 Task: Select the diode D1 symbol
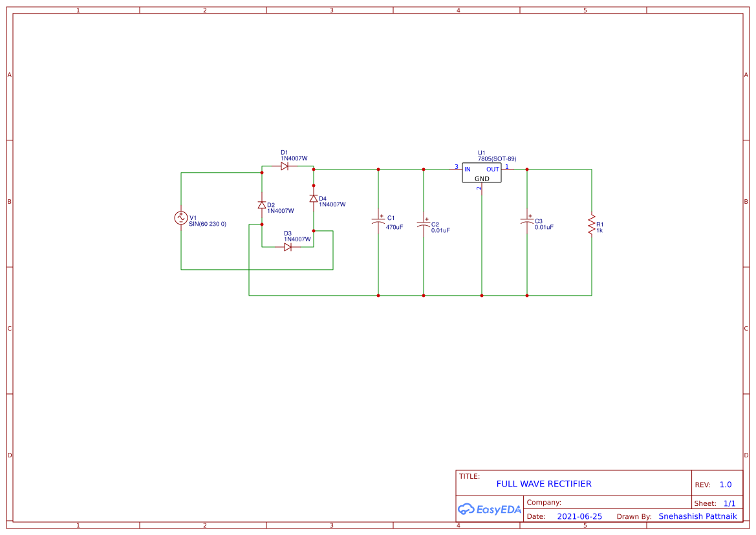tap(285, 166)
